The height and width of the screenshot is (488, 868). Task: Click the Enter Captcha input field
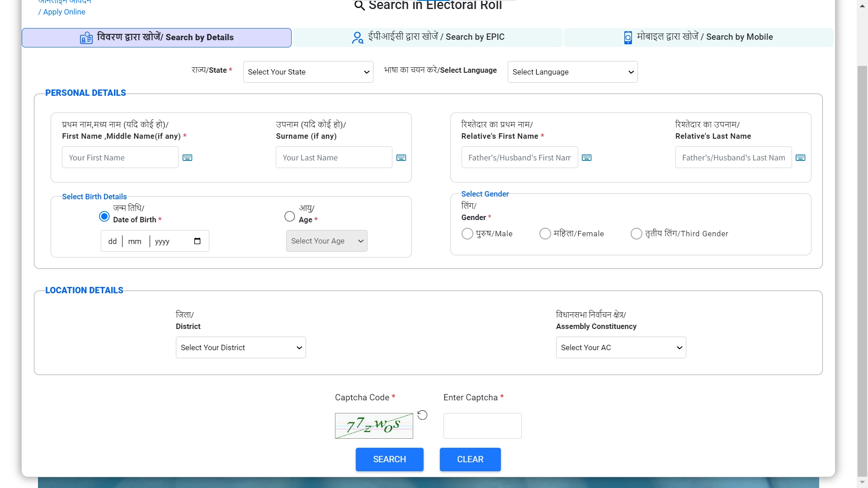pyautogui.click(x=482, y=426)
